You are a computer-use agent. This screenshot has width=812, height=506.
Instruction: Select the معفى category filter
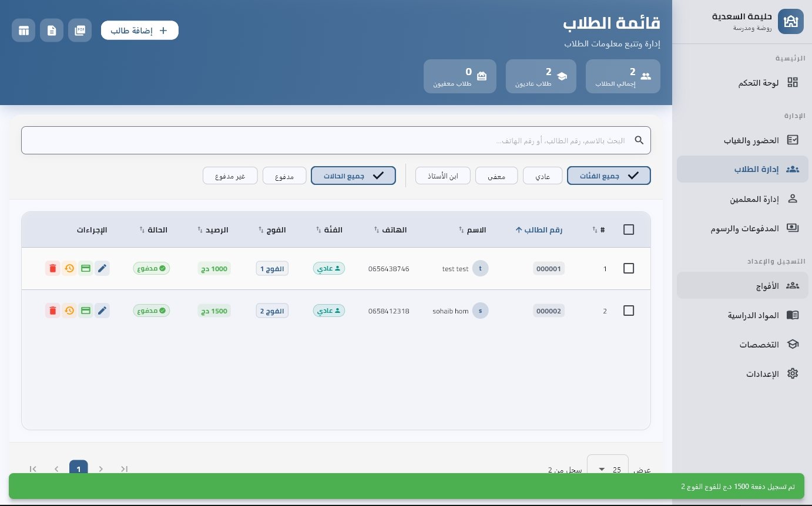[496, 176]
